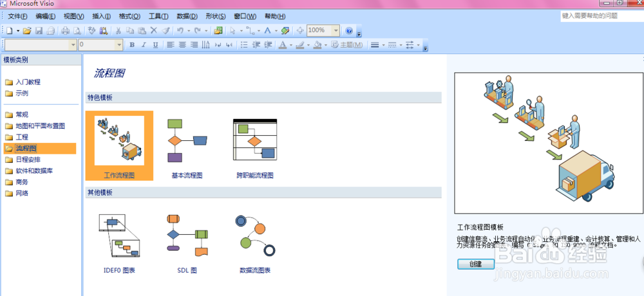Run the Spelling check icon

click(x=91, y=30)
